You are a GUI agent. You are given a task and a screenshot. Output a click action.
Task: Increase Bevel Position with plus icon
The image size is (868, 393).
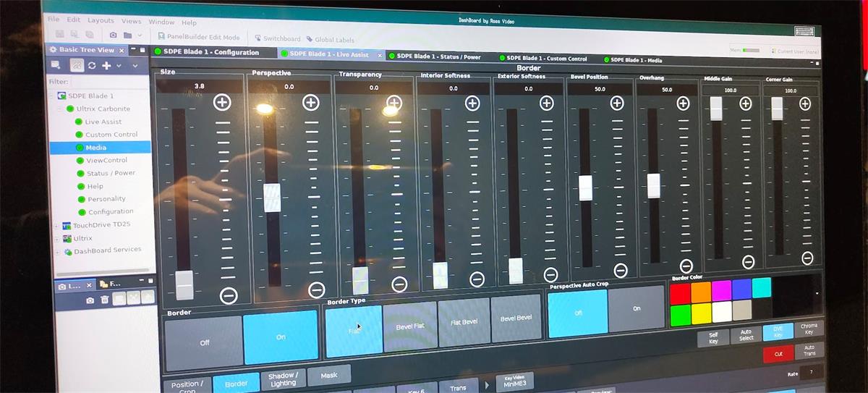pos(617,103)
